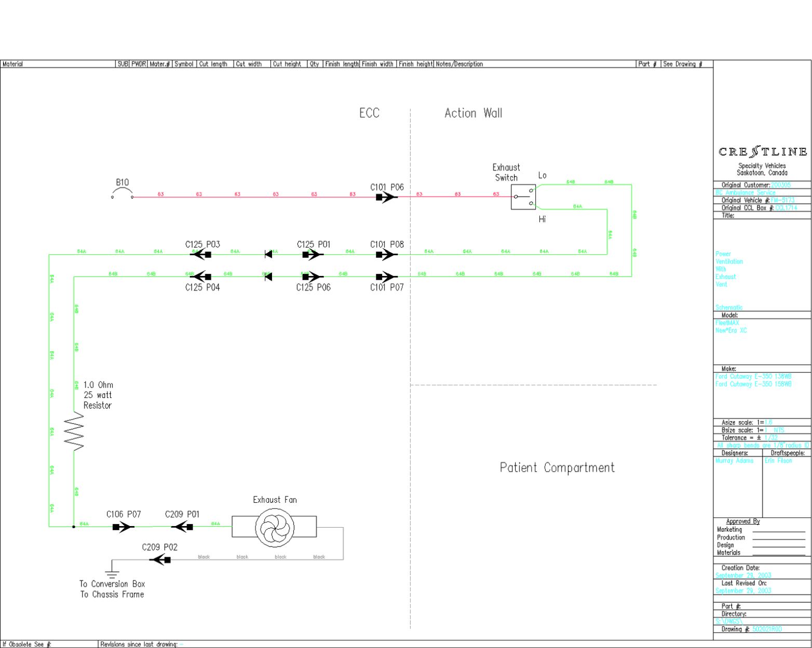Select the Notes/Description column header
The image size is (812, 648).
(x=459, y=64)
